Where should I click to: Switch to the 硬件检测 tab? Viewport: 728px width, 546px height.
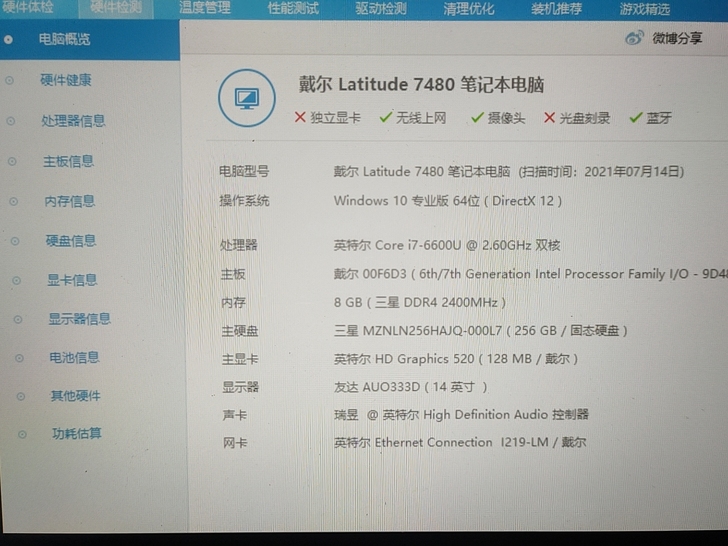coord(116,7)
